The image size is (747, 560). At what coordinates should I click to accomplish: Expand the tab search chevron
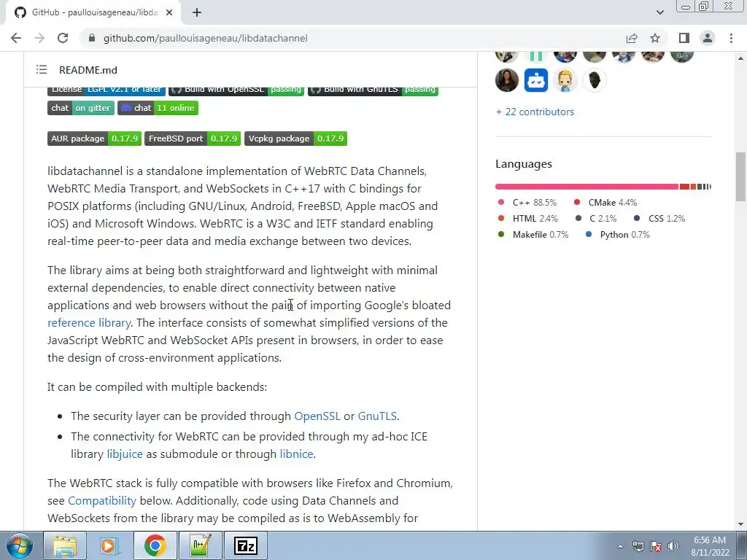[x=659, y=12]
